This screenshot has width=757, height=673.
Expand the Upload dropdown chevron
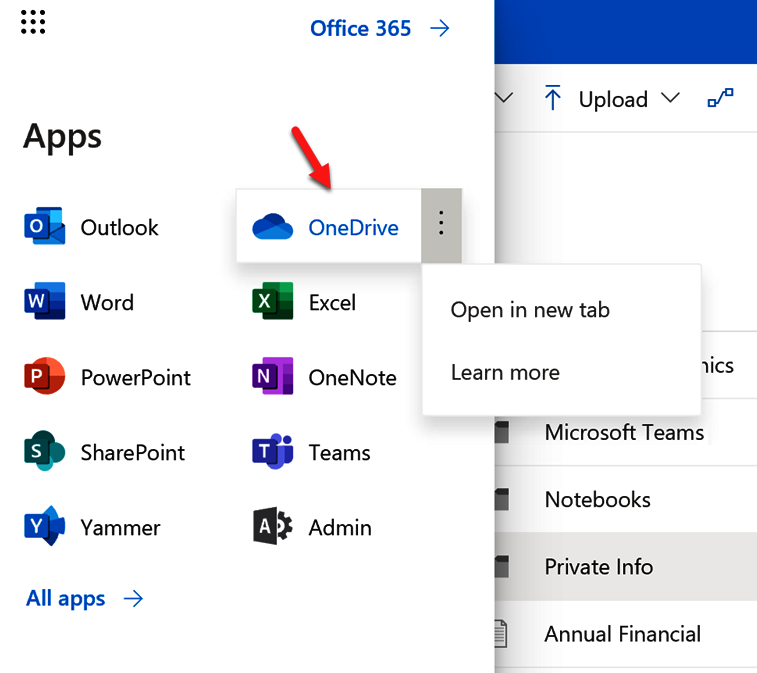671,98
